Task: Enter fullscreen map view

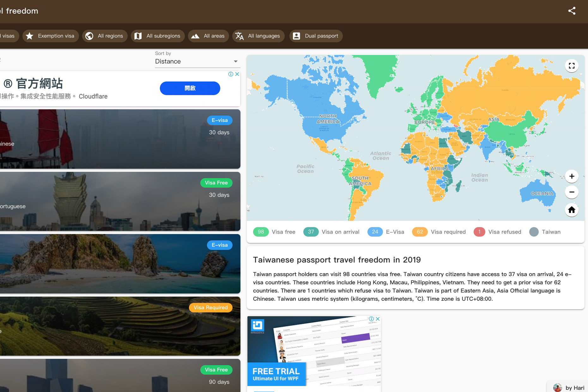Action: coord(572,66)
